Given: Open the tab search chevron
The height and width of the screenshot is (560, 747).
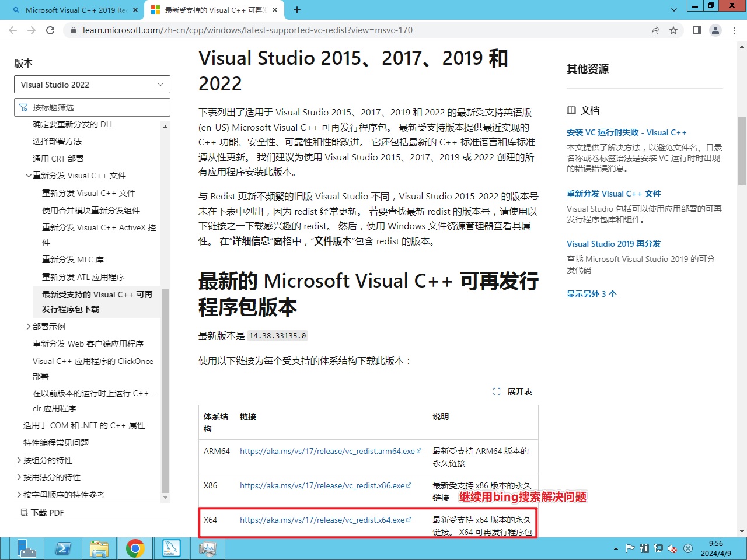Looking at the screenshot, I should pos(674,10).
